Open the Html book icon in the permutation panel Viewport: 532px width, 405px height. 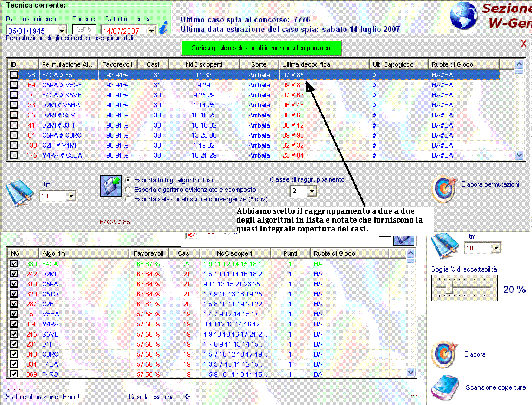(19, 192)
